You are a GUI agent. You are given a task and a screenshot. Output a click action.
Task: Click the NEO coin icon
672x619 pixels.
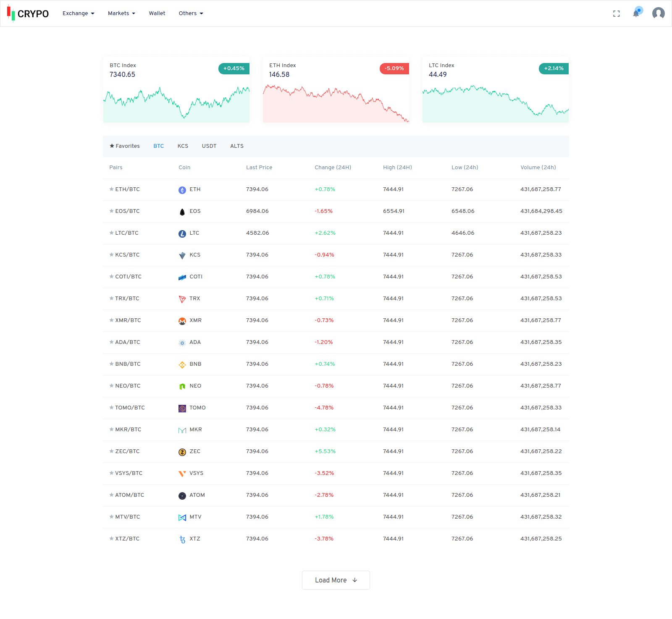click(x=182, y=386)
